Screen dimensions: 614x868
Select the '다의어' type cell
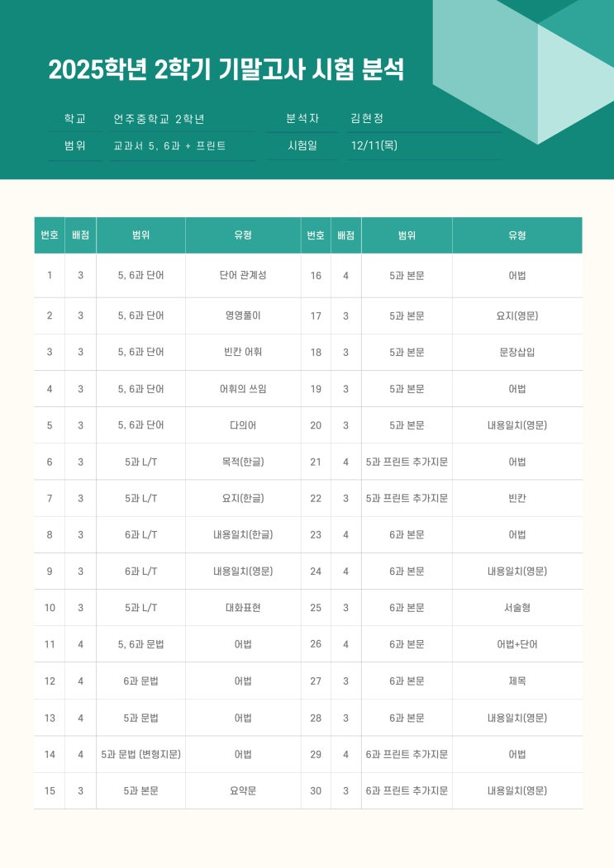pos(243,425)
